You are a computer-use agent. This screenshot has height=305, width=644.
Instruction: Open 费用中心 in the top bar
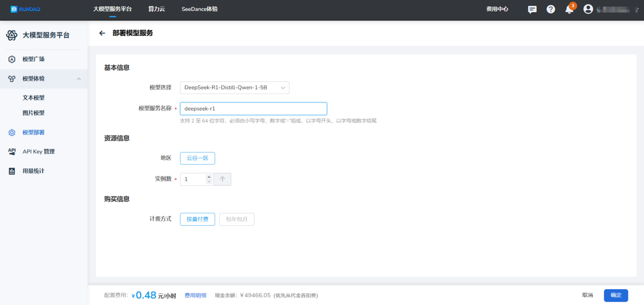[x=497, y=9]
